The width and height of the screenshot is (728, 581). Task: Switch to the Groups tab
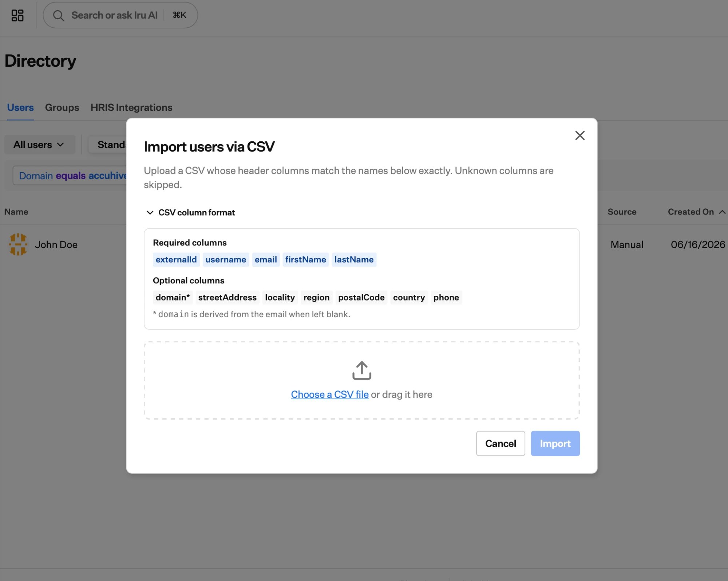(x=62, y=107)
